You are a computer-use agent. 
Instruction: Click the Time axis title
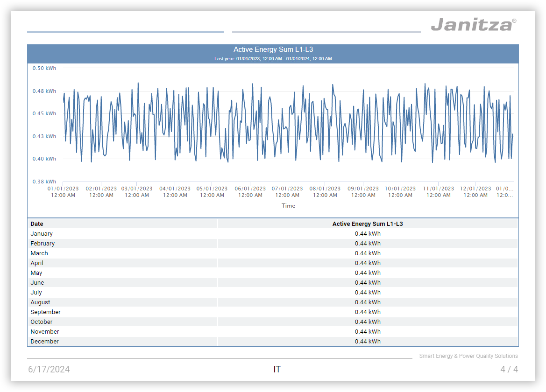click(x=288, y=206)
